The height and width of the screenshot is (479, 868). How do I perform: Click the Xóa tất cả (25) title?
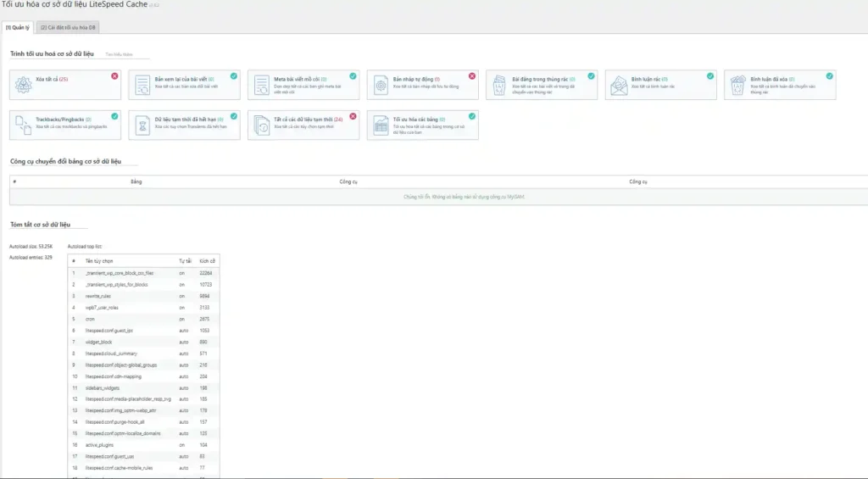click(52, 79)
